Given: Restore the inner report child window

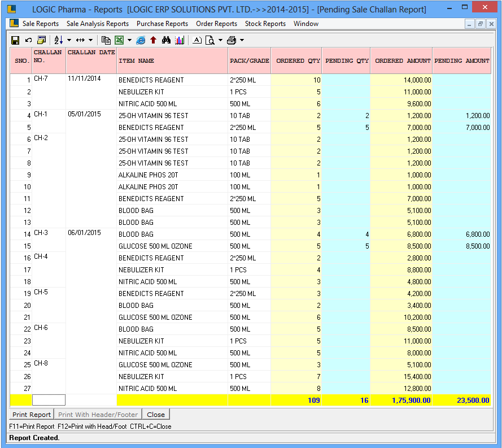Looking at the screenshot, I should 480,24.
